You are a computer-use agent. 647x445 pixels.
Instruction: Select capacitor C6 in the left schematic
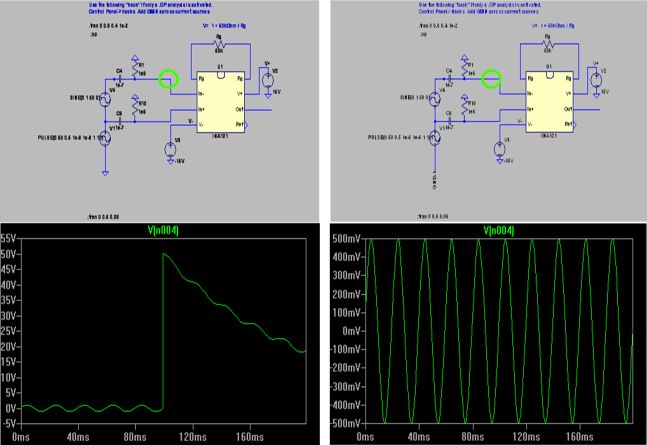[120, 121]
